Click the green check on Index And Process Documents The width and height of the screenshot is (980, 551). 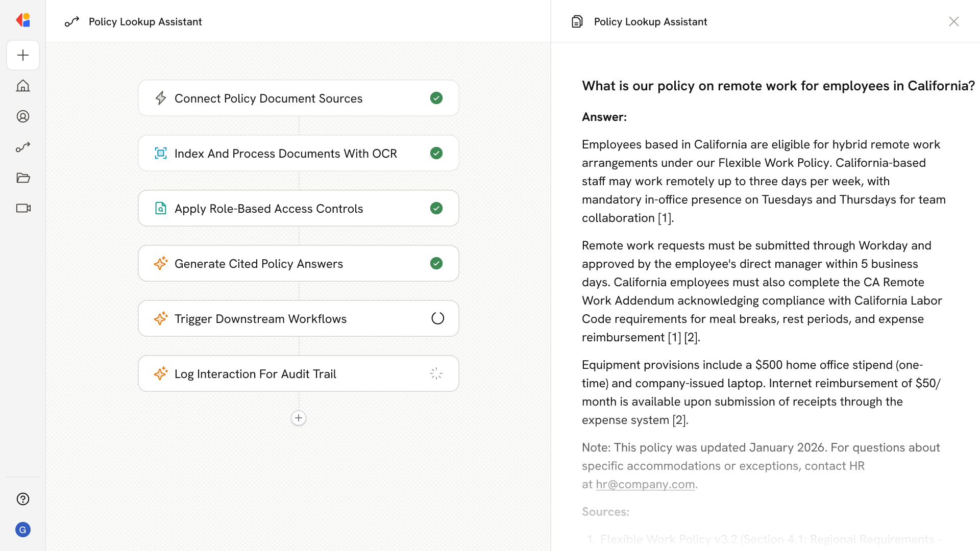click(436, 153)
